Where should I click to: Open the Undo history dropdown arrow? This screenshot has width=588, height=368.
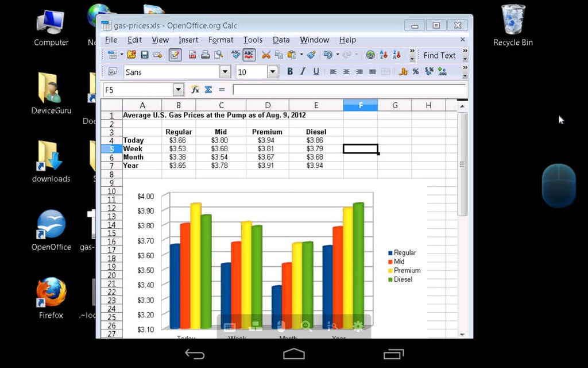tap(337, 55)
